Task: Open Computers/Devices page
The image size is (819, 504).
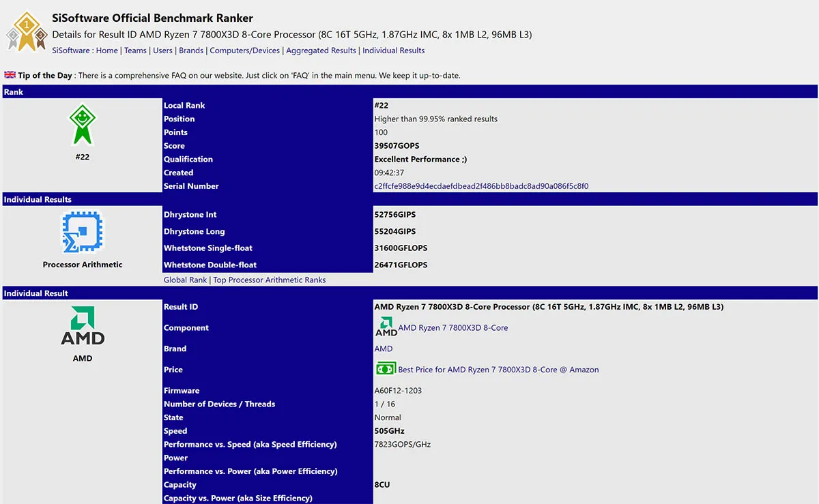Action: (x=245, y=50)
